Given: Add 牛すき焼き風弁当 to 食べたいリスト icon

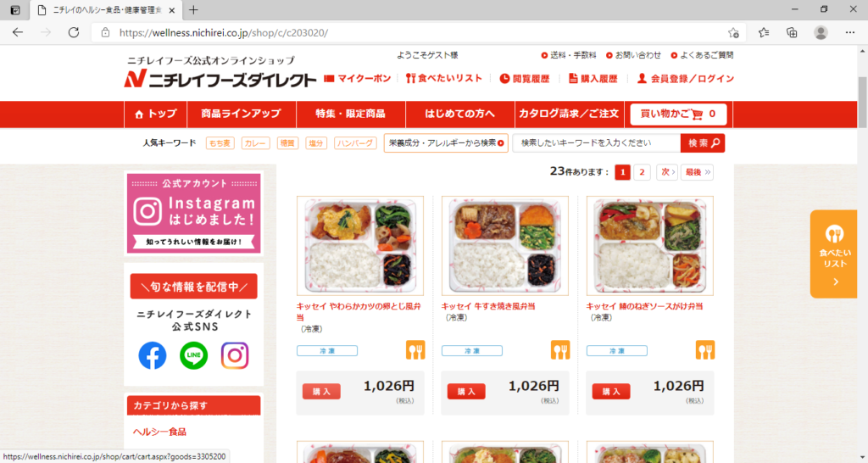Looking at the screenshot, I should [x=560, y=350].
